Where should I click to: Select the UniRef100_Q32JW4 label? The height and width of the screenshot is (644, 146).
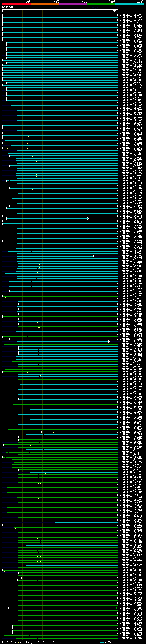pos(131,45)
